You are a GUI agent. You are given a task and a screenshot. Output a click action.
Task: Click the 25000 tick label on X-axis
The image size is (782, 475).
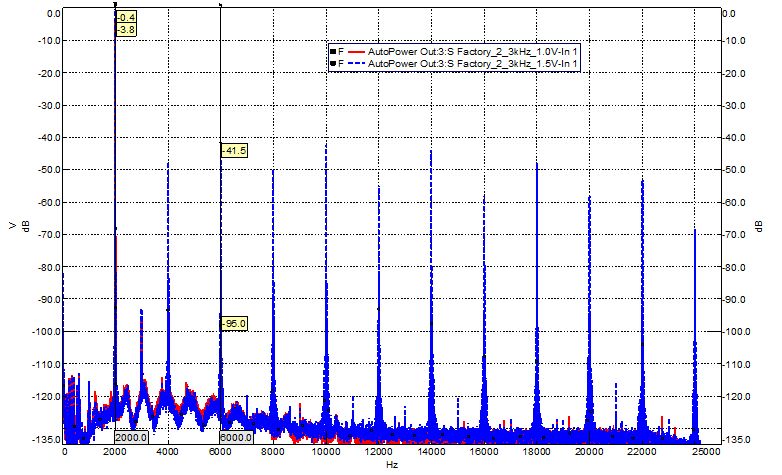(x=708, y=452)
